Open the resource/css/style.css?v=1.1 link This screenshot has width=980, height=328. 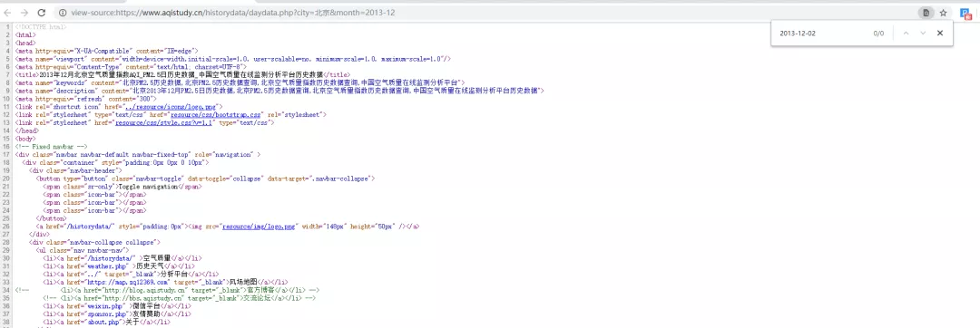tap(164, 123)
